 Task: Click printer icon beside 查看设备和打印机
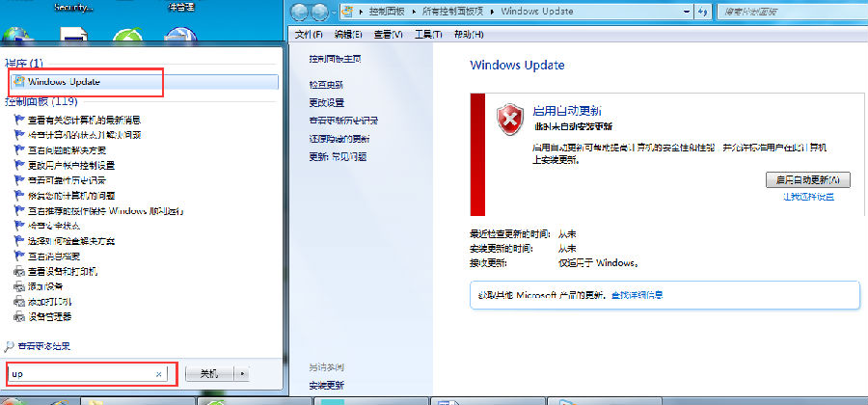point(19,272)
